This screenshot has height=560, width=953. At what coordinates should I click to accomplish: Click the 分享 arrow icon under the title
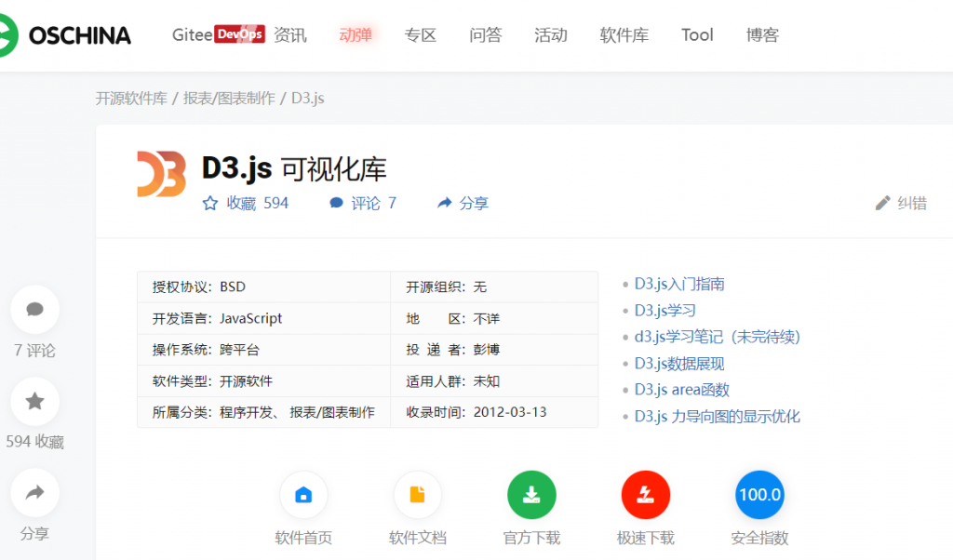click(x=444, y=203)
